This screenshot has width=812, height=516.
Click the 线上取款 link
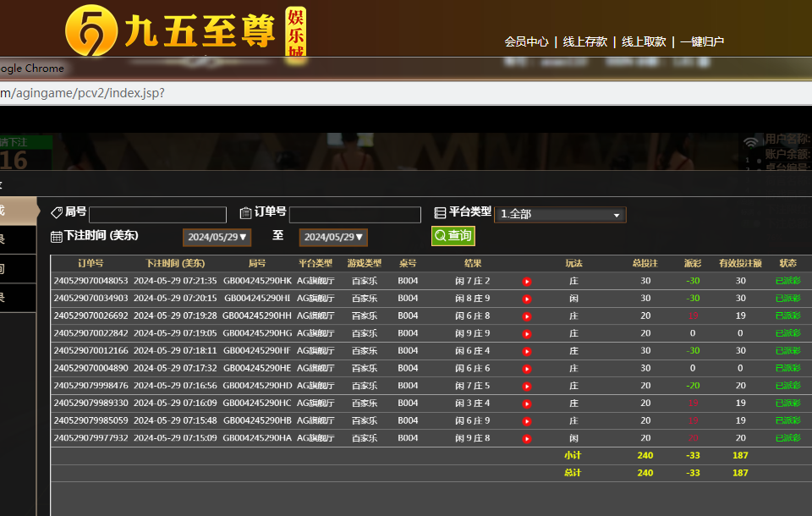coord(644,41)
